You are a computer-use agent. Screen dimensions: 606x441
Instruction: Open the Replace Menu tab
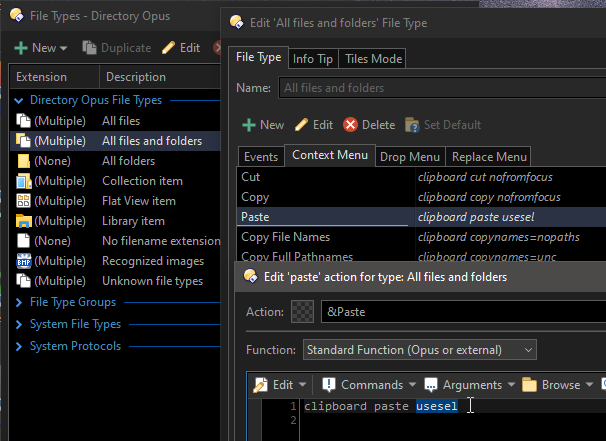click(x=489, y=157)
